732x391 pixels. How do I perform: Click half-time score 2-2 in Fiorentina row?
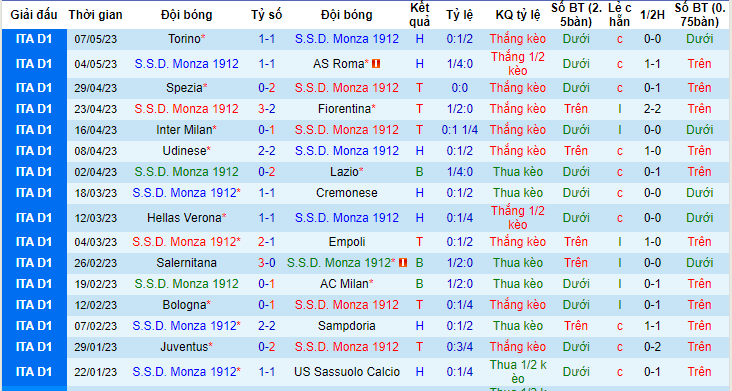(652, 109)
